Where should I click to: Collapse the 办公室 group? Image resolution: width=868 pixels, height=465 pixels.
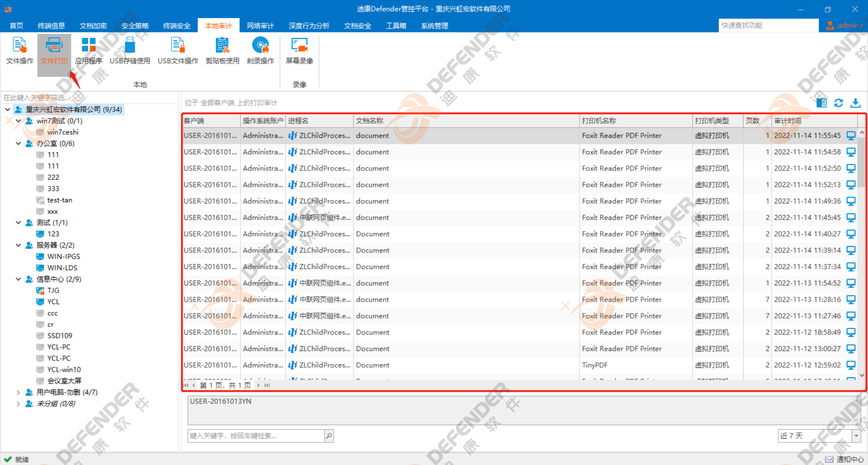19,143
